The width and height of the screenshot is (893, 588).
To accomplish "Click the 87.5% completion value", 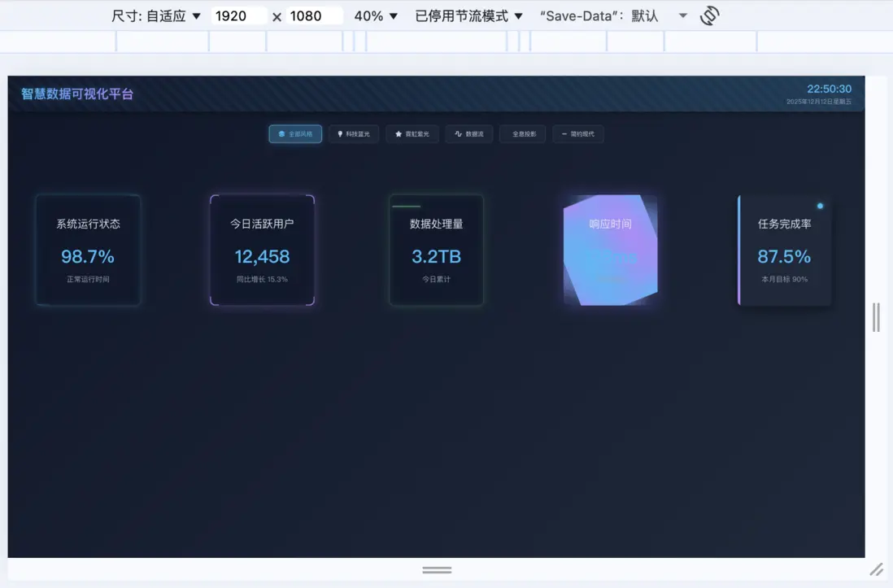I will tap(784, 256).
